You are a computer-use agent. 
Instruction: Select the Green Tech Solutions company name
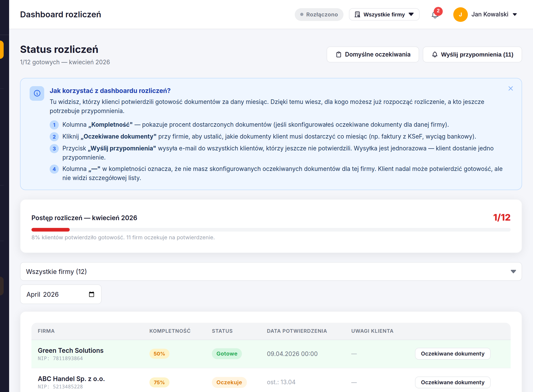coord(71,351)
